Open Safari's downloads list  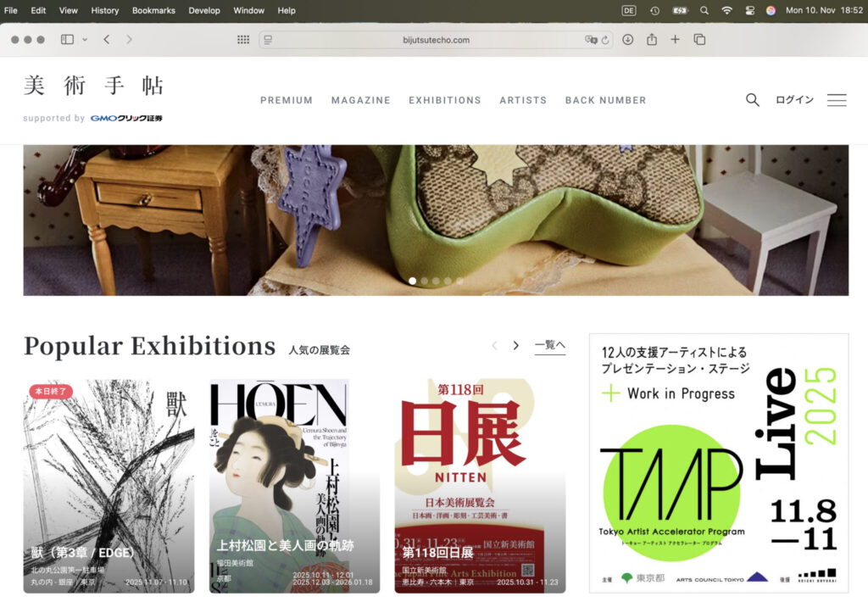627,39
